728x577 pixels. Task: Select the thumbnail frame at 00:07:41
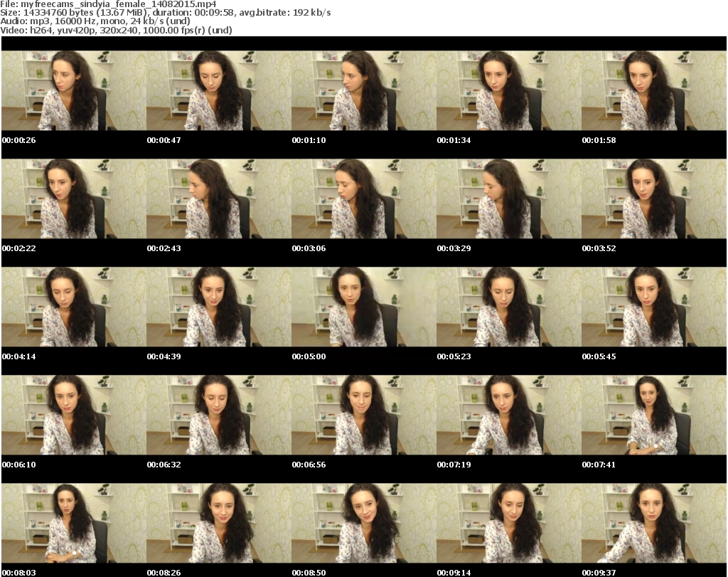[x=654, y=415]
